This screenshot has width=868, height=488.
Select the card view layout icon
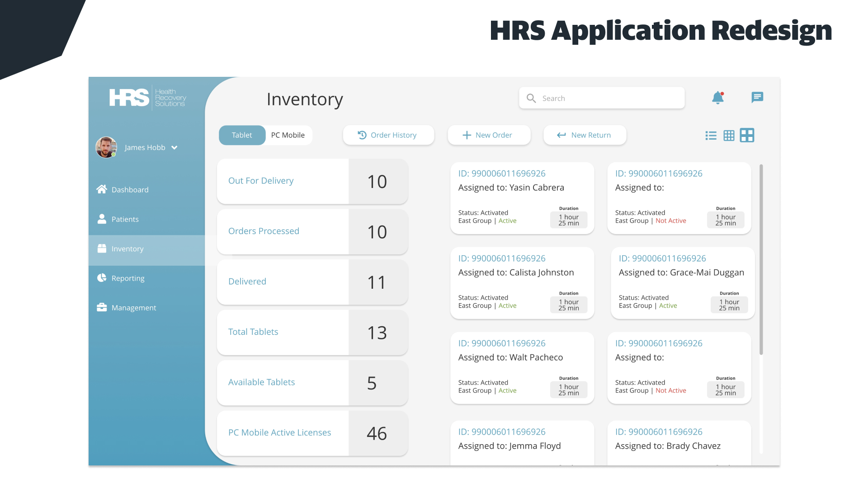(x=747, y=135)
